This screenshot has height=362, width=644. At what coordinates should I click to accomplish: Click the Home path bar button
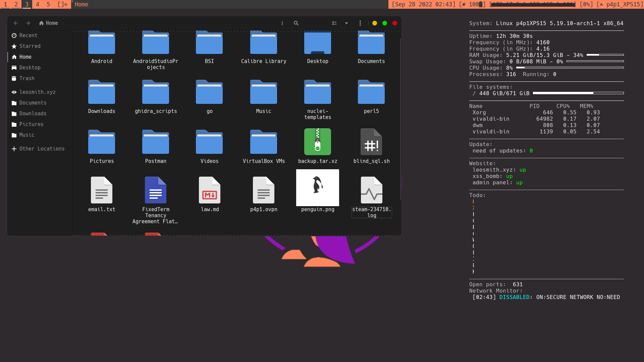click(x=49, y=23)
